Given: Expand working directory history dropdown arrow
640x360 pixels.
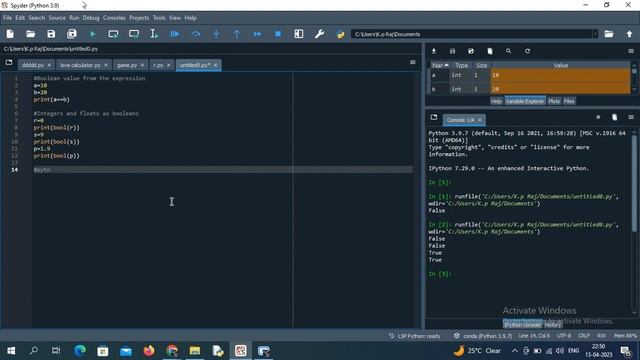Looking at the screenshot, I should tap(596, 34).
